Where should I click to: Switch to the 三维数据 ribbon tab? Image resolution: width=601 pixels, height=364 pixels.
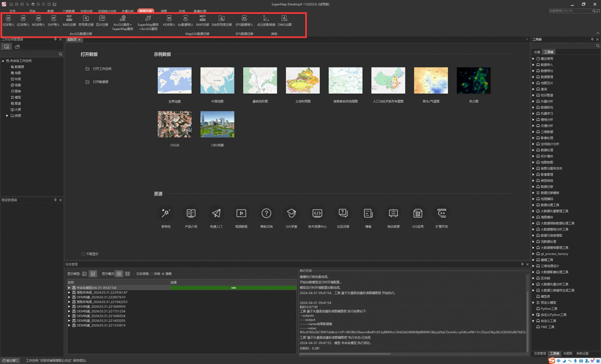pos(68,11)
